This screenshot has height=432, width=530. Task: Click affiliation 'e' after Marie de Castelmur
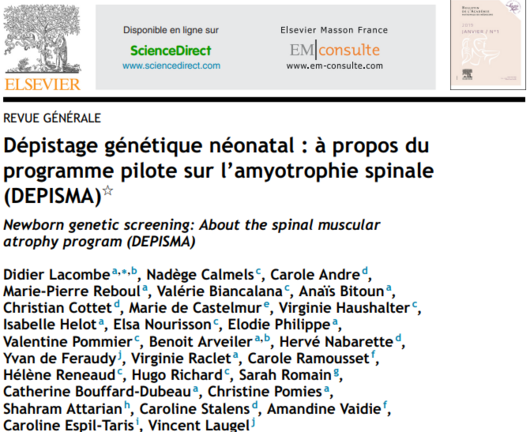click(267, 305)
